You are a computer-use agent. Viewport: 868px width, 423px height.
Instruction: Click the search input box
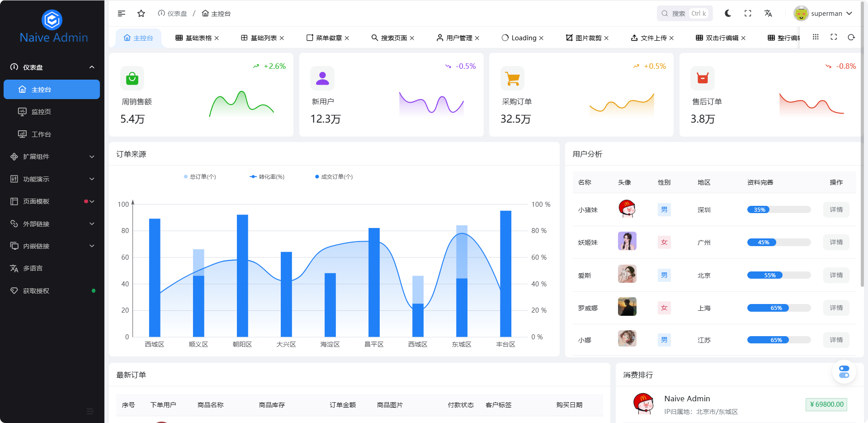pos(684,14)
